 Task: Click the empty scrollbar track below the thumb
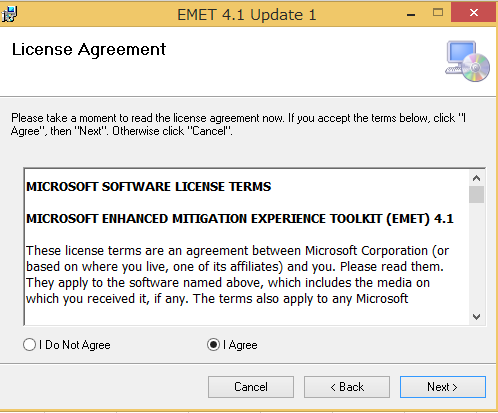[476, 256]
